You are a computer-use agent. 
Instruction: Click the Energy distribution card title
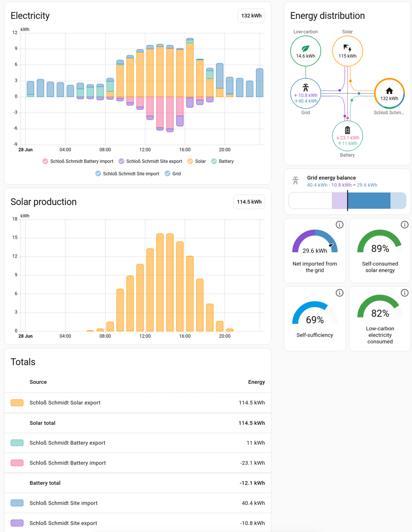[327, 16]
